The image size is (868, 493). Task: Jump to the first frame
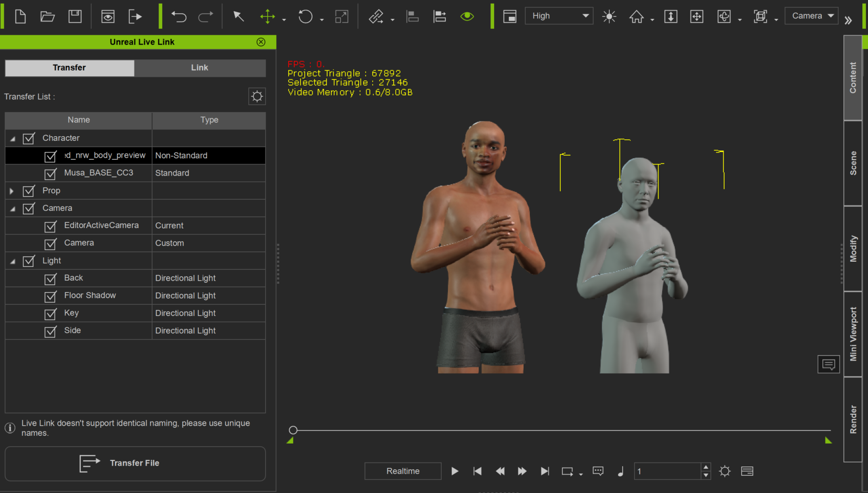(x=477, y=471)
